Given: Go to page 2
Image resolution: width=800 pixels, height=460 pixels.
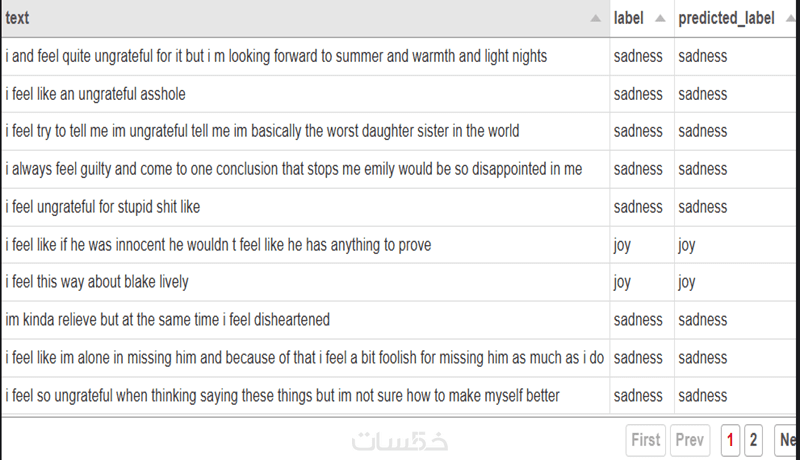Looking at the screenshot, I should tap(753, 440).
